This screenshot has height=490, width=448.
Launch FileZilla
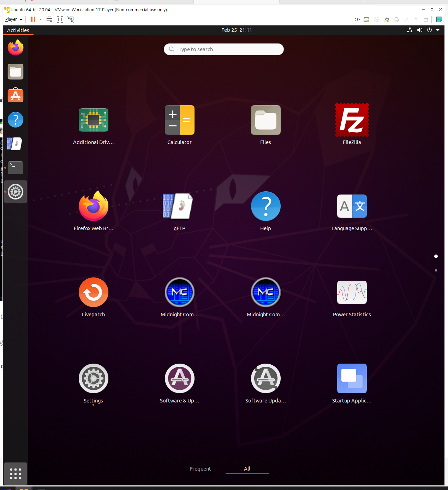(352, 120)
